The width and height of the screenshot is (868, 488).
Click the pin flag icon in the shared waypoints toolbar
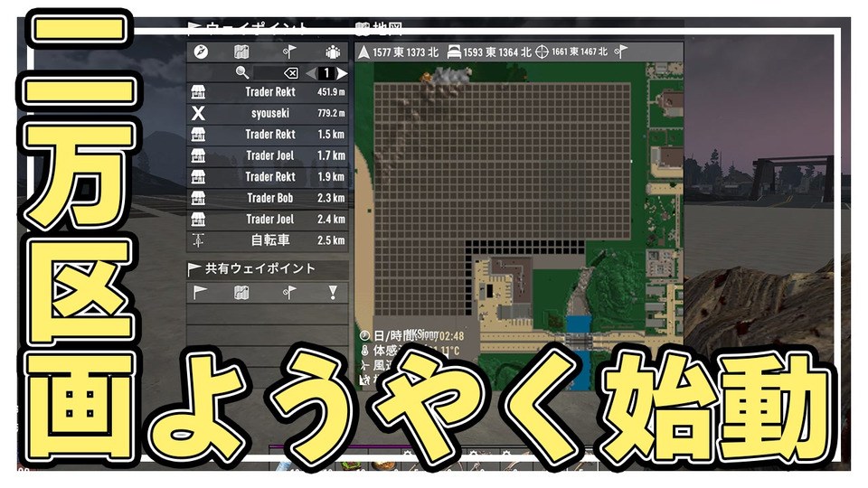pos(289,292)
